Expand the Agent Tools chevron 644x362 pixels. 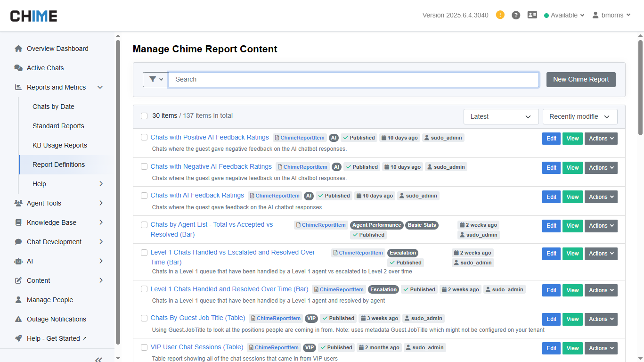[101, 203]
